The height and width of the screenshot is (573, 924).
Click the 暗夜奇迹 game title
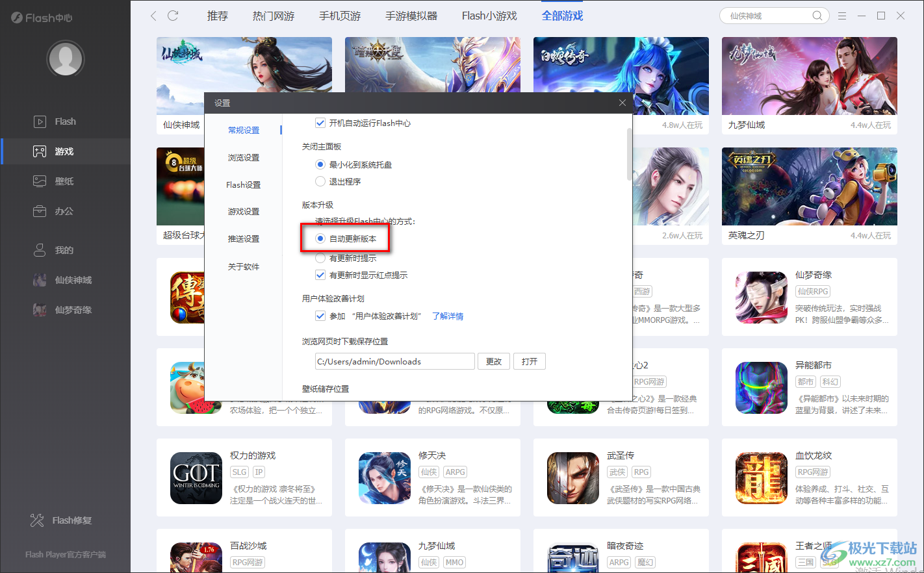(x=625, y=546)
